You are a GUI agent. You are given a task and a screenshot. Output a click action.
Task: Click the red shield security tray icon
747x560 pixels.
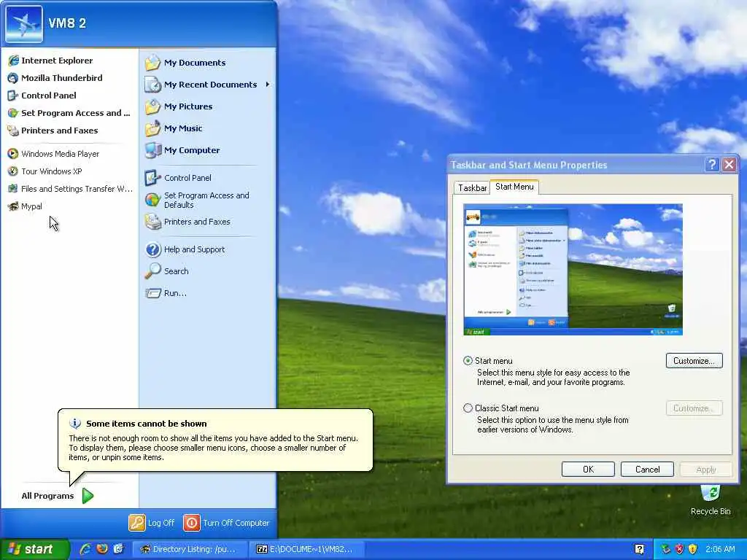680,549
